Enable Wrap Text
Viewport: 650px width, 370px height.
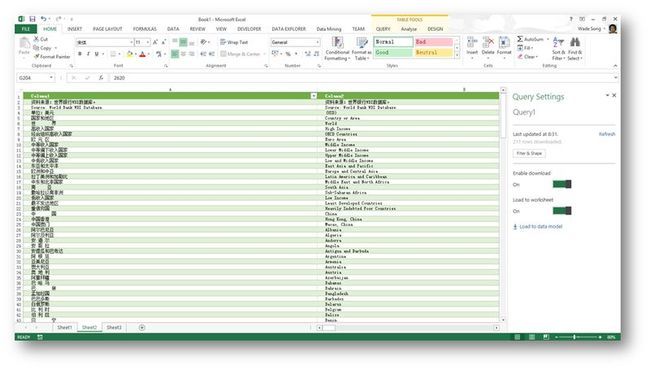(x=234, y=42)
